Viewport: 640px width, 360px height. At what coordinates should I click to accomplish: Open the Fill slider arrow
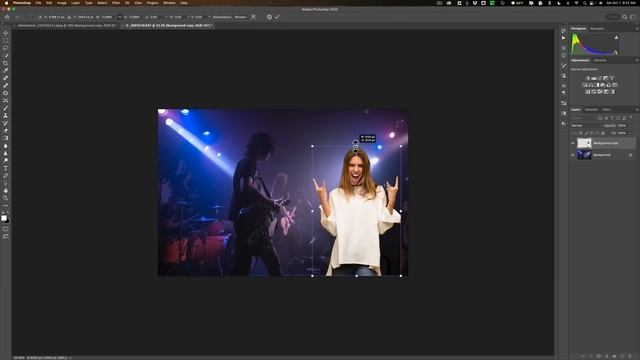pyautogui.click(x=629, y=133)
